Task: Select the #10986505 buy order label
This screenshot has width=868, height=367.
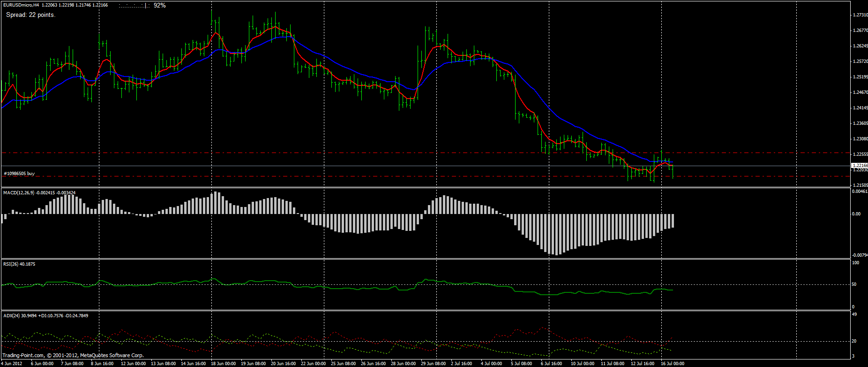Action: [19, 174]
